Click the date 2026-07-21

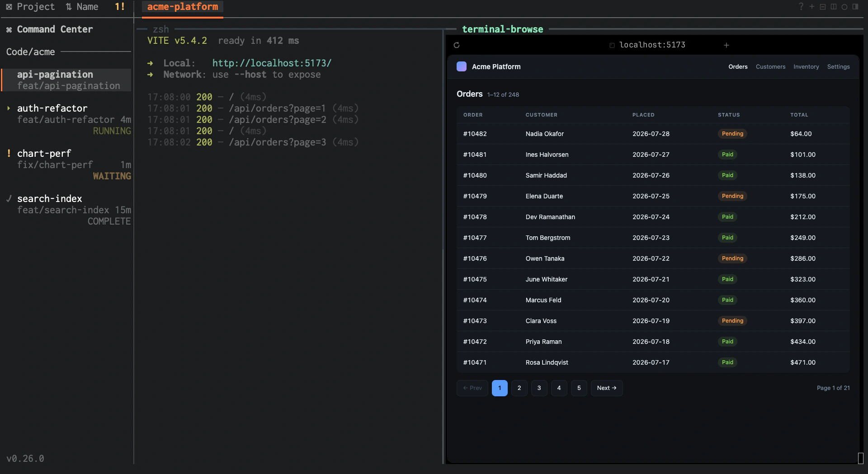click(x=651, y=279)
